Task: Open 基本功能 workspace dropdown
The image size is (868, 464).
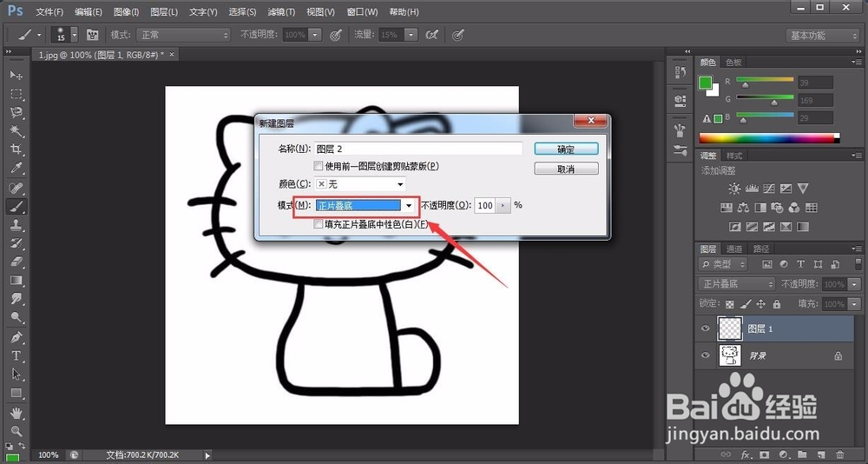Action: (822, 36)
